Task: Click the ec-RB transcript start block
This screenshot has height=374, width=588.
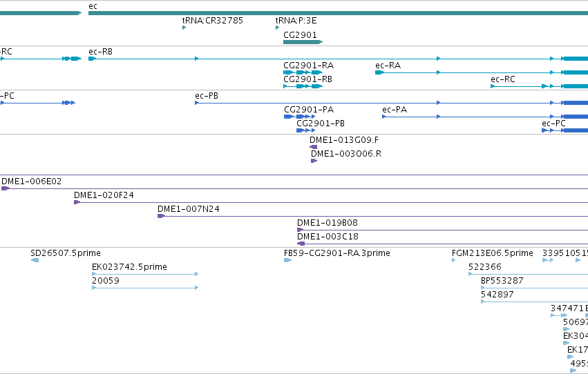Action: [93, 59]
